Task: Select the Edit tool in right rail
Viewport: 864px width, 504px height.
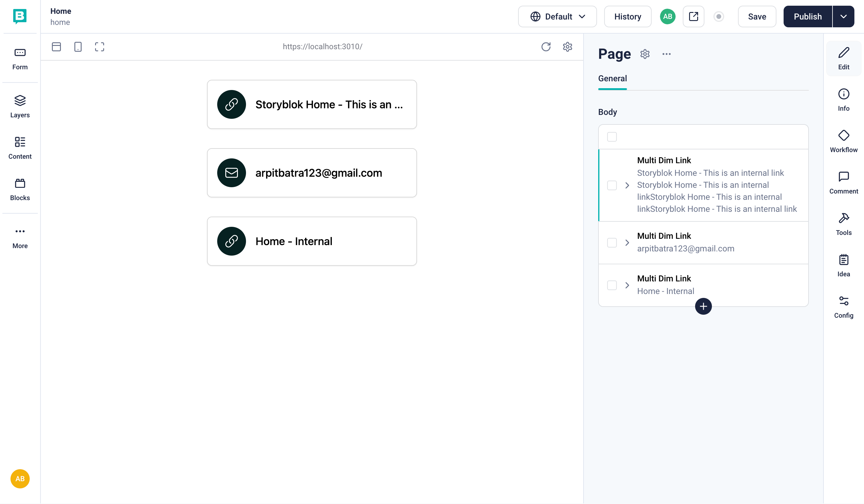Action: [843, 59]
